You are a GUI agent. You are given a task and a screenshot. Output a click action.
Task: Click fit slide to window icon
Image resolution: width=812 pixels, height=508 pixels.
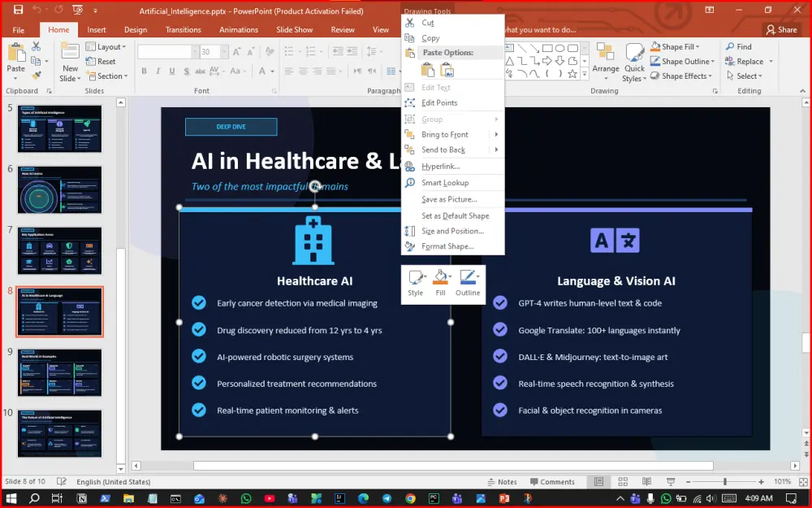pyautogui.click(x=804, y=481)
